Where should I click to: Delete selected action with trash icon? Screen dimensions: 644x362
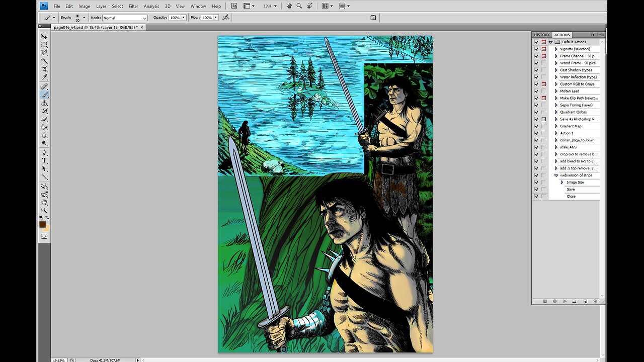tap(595, 301)
